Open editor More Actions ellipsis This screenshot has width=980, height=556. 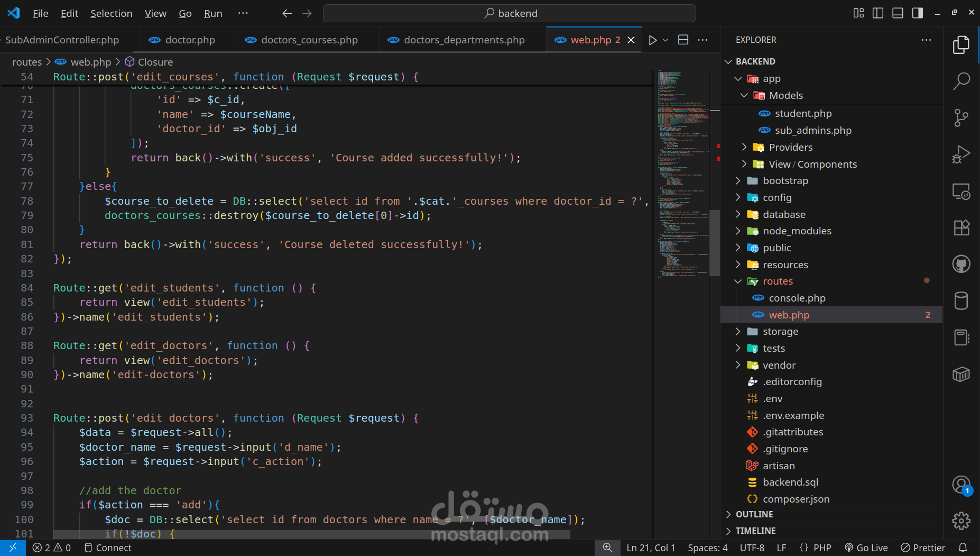click(x=702, y=40)
